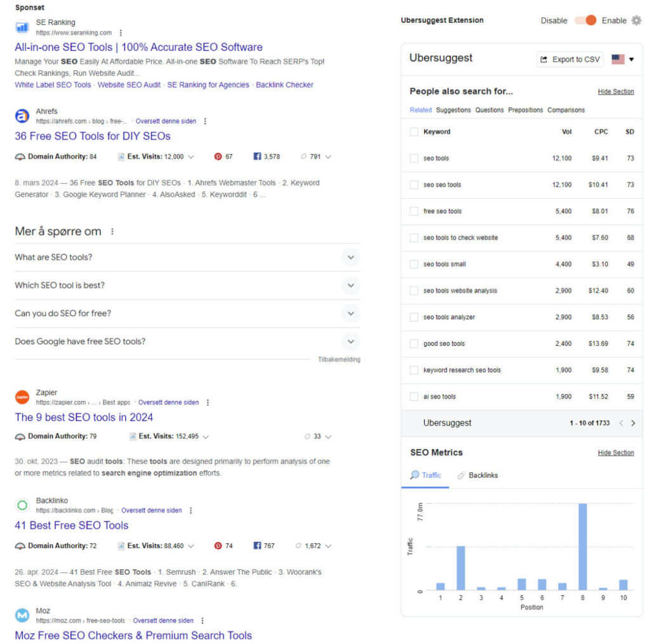Click the Moz site favicon
The image size is (650, 644).
pos(22,615)
